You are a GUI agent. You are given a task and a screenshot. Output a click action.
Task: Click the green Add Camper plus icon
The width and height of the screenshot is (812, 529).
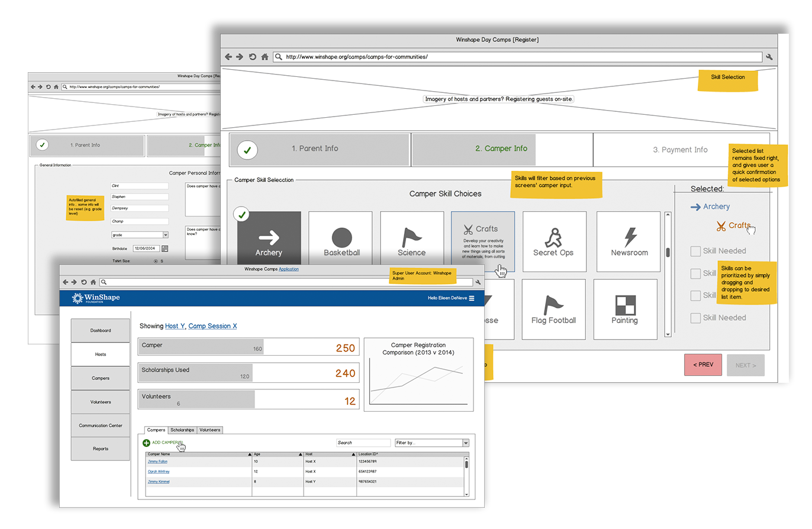click(x=146, y=443)
